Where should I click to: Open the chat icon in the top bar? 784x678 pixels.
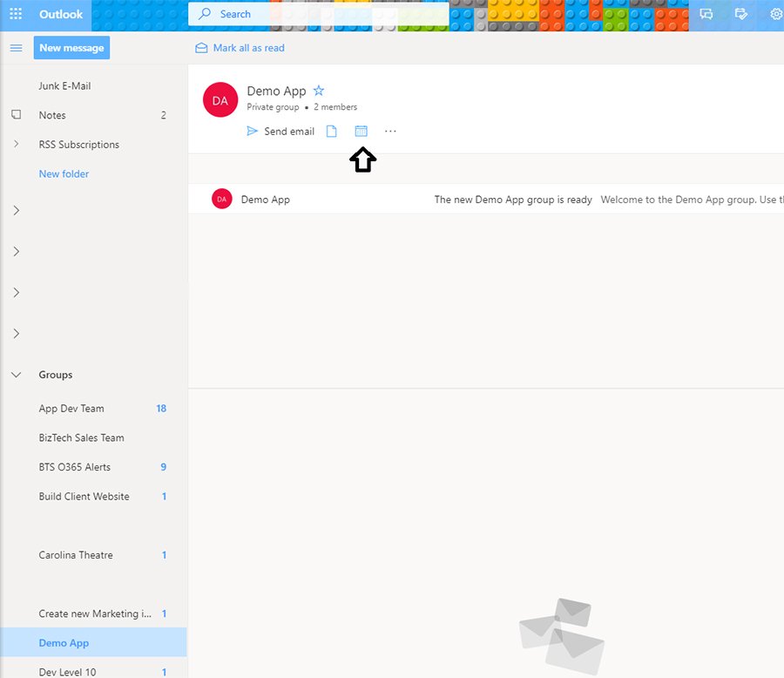[x=706, y=14]
